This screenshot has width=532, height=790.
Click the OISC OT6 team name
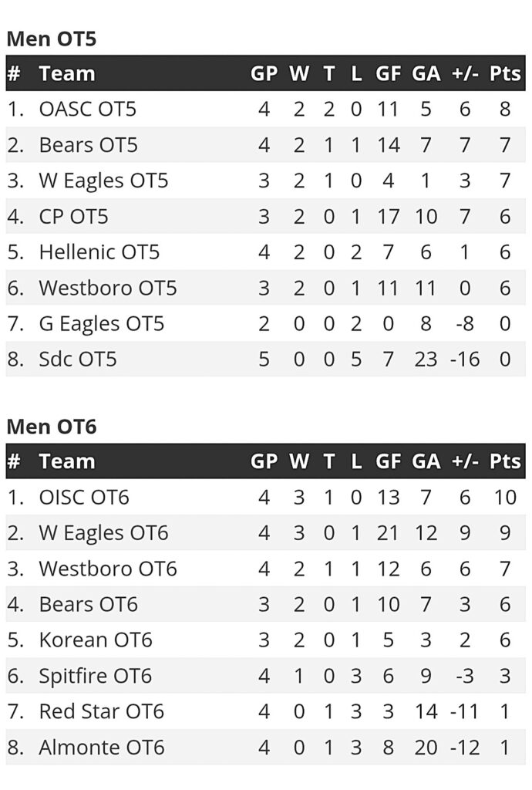pyautogui.click(x=84, y=498)
